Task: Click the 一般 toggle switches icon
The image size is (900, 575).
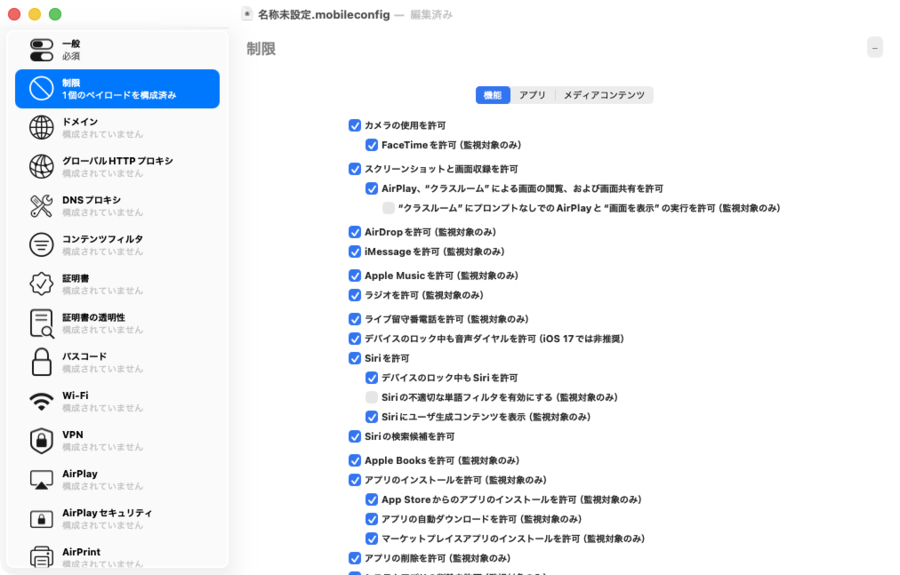Action: [x=41, y=50]
